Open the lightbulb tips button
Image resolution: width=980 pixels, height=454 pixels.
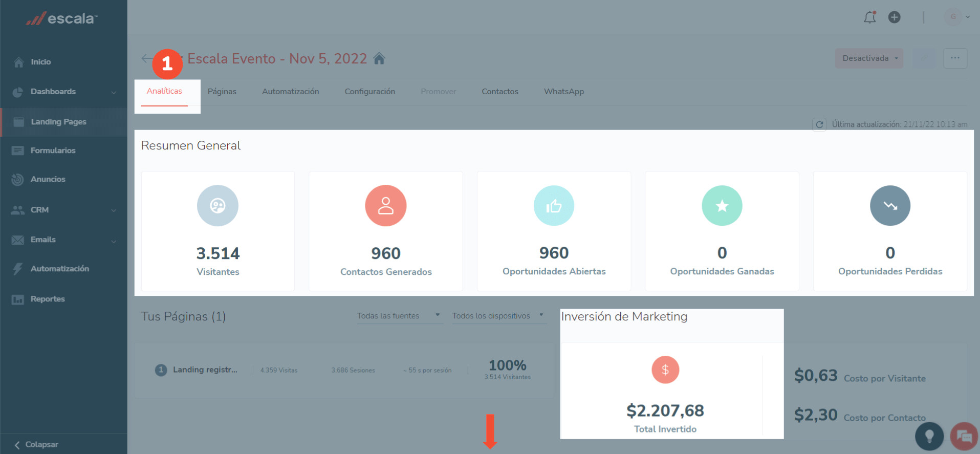tap(929, 436)
